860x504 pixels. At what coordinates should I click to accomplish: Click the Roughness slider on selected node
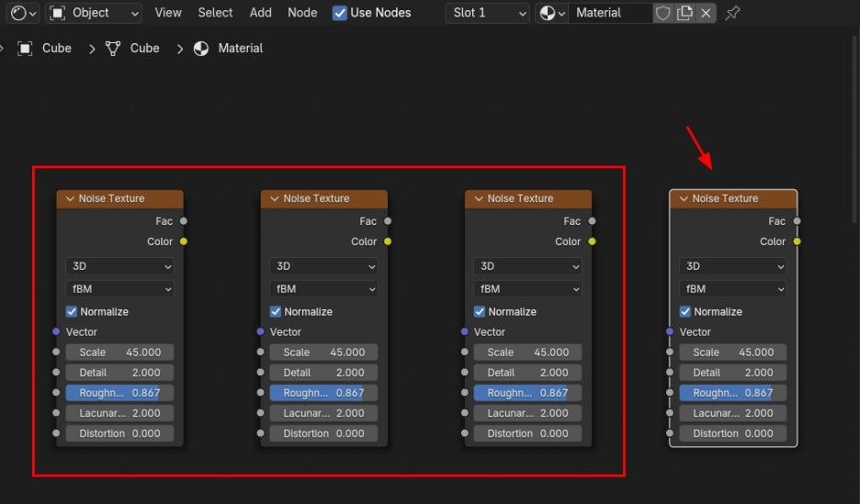pos(733,393)
